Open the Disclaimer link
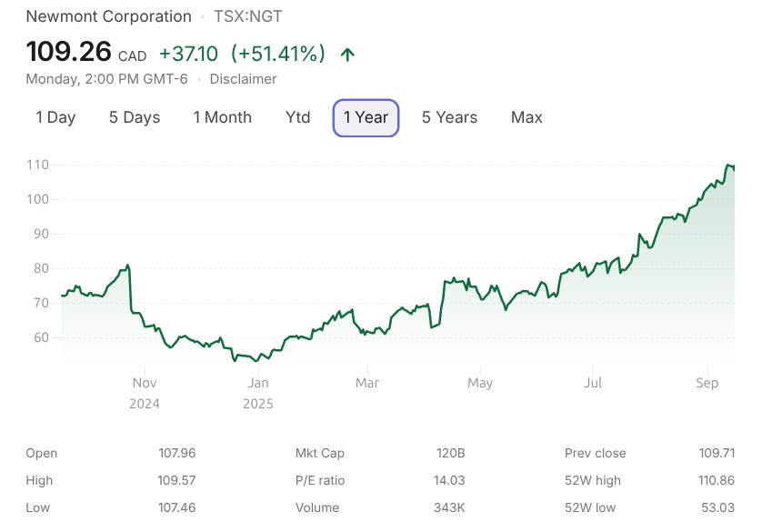This screenshot has width=772, height=532. click(243, 79)
